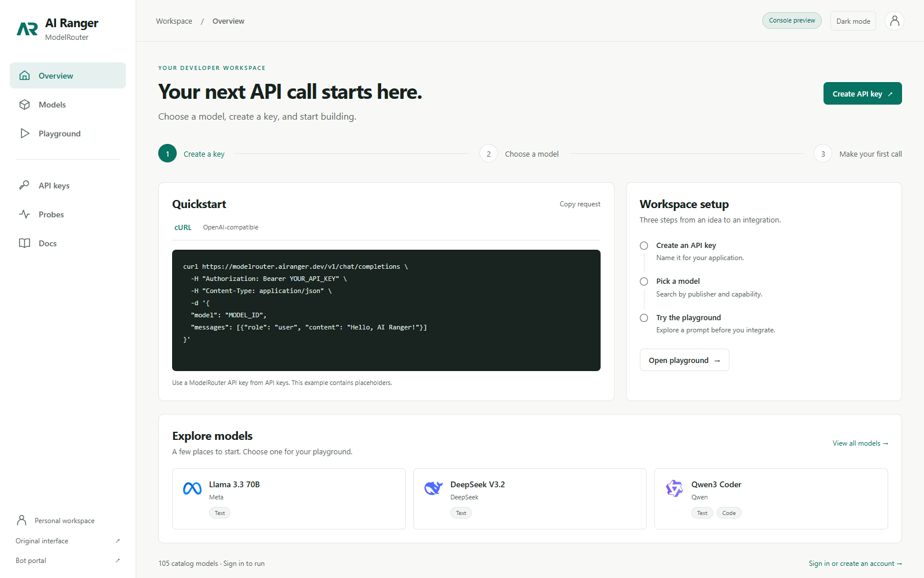
Task: Click the Open playground button
Action: (x=684, y=360)
